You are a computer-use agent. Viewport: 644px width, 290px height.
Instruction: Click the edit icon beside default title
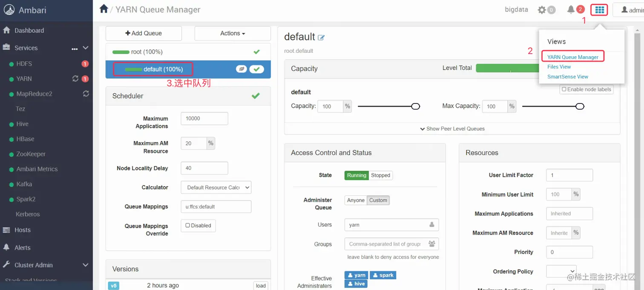coord(321,37)
